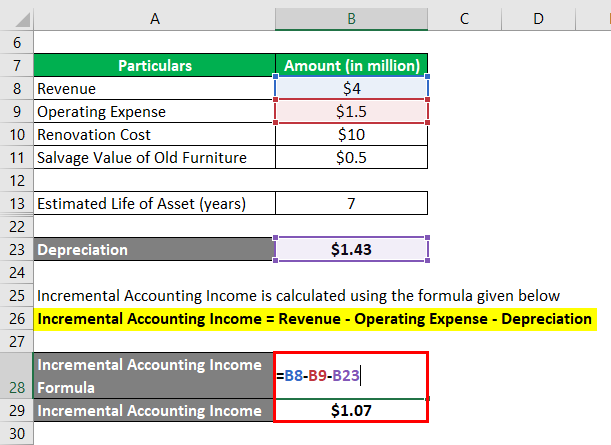611x445 pixels.
Task: Click the =B8-B9-B23 formula editing cell
Action: coord(351,376)
